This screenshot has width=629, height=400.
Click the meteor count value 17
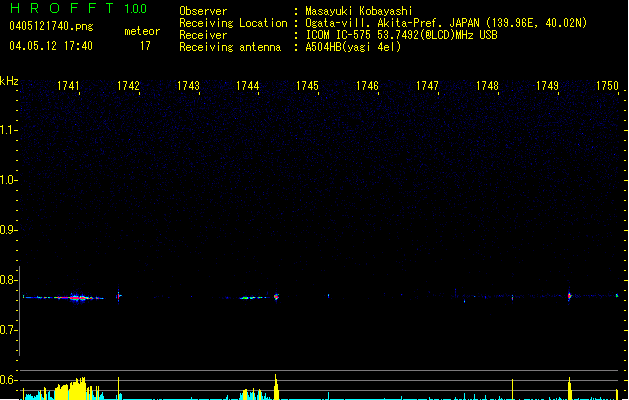point(145,46)
